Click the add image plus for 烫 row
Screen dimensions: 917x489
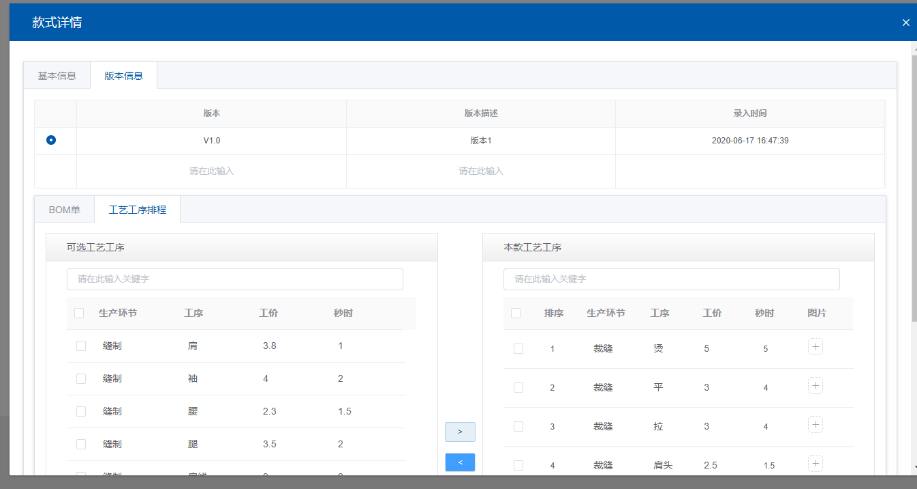[x=815, y=346]
